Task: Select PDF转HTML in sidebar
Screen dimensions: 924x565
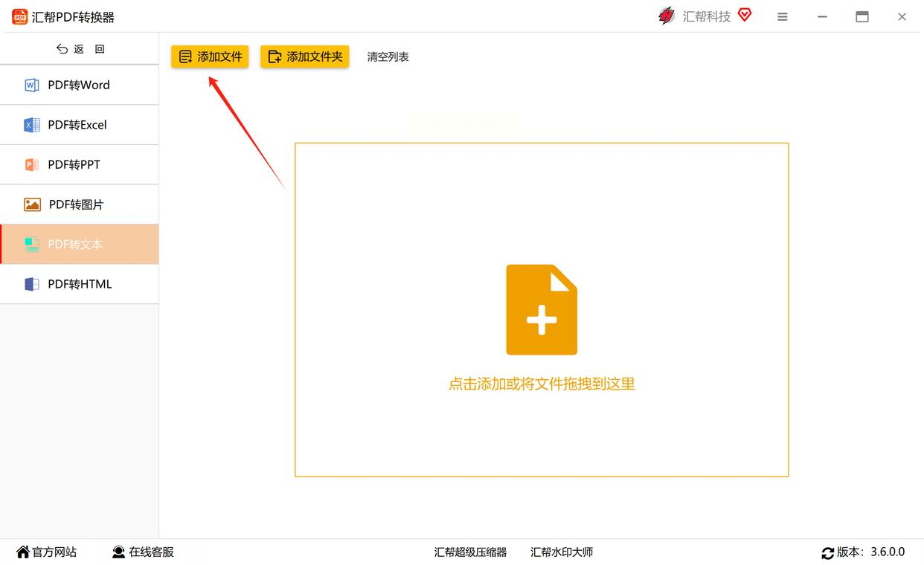Action: [x=79, y=284]
